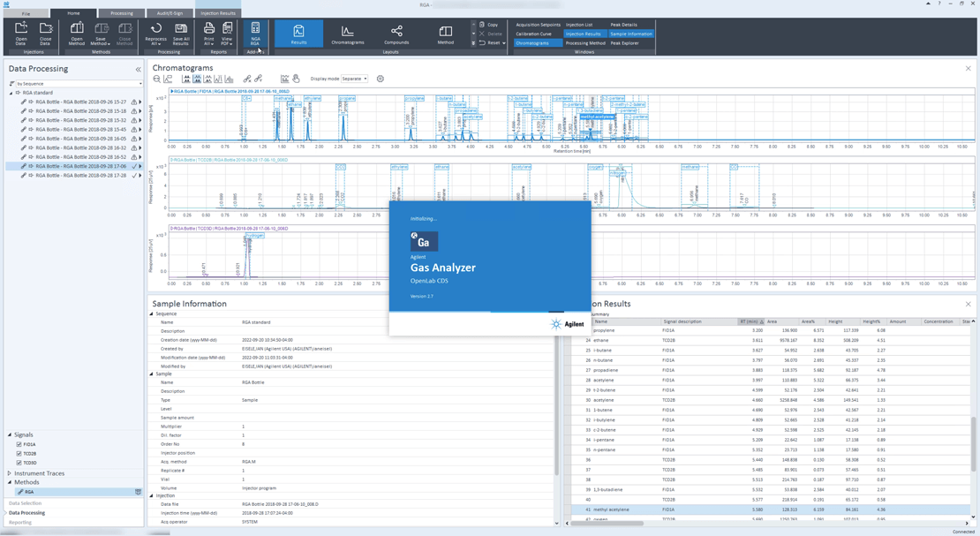Open chromatogram settings gear icon
The width and height of the screenshot is (980, 536).
381,79
